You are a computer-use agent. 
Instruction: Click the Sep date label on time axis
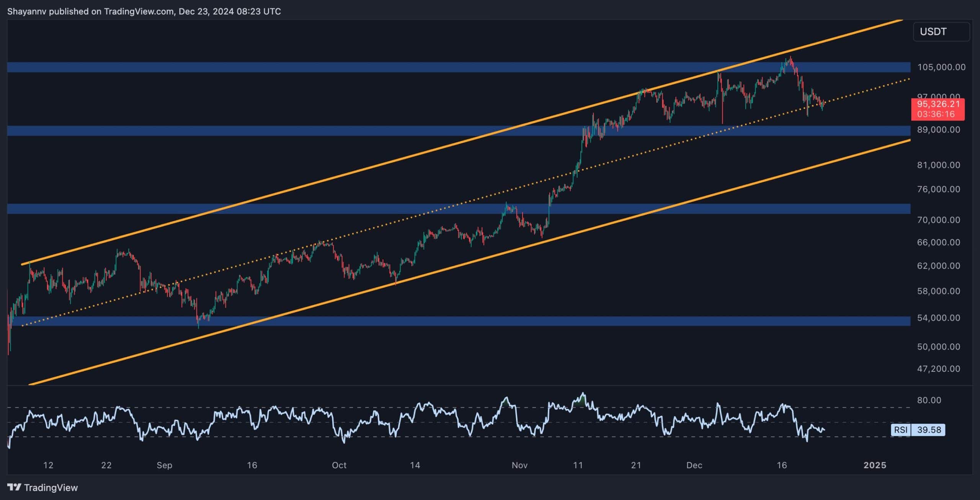coord(164,465)
